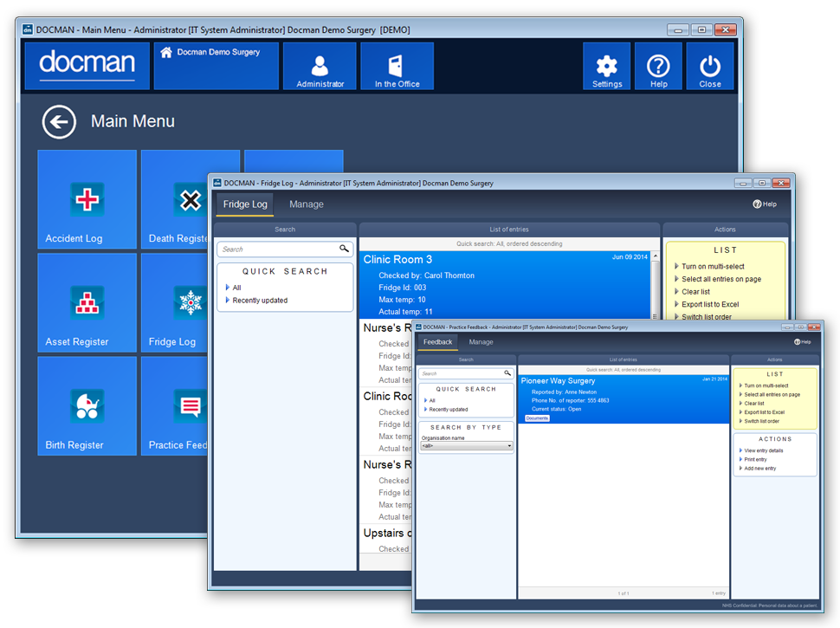Minimize the Main Menu window
The image size is (840, 628).
pyautogui.click(x=678, y=29)
